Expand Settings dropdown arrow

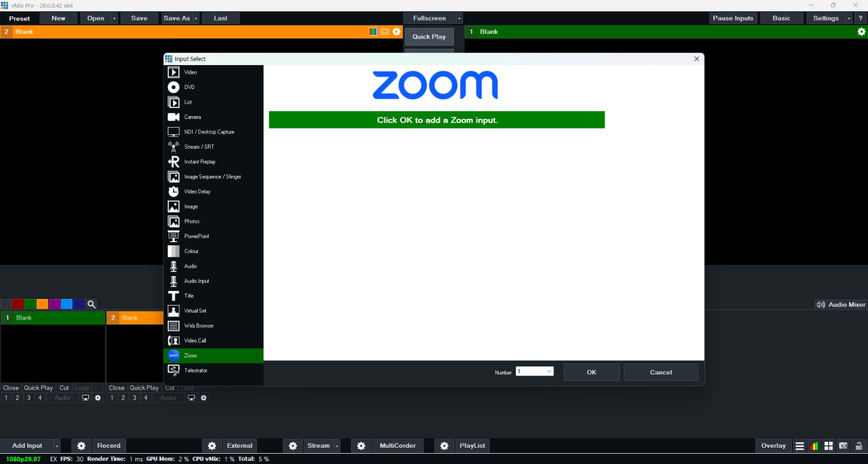[x=849, y=18]
